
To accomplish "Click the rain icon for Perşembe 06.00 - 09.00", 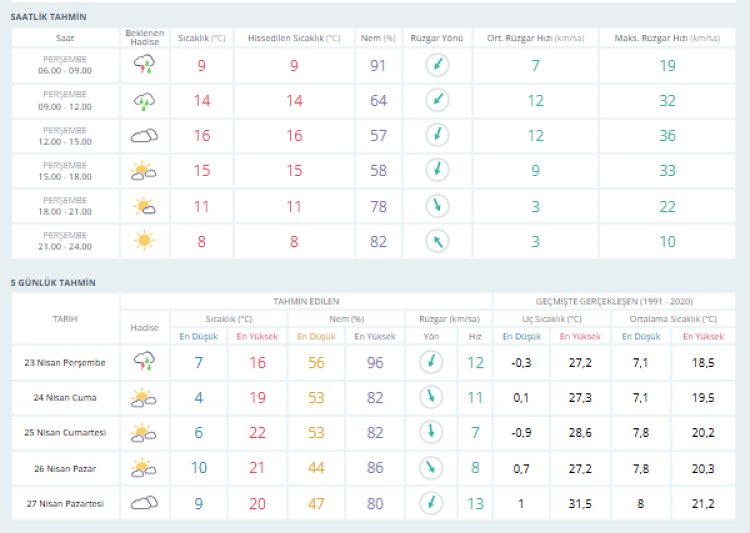I will (x=144, y=66).
